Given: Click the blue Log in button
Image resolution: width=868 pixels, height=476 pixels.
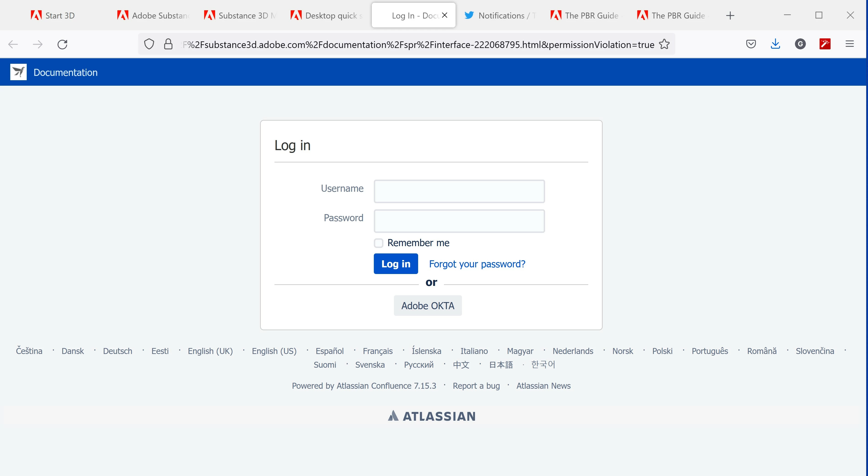Looking at the screenshot, I should [396, 264].
